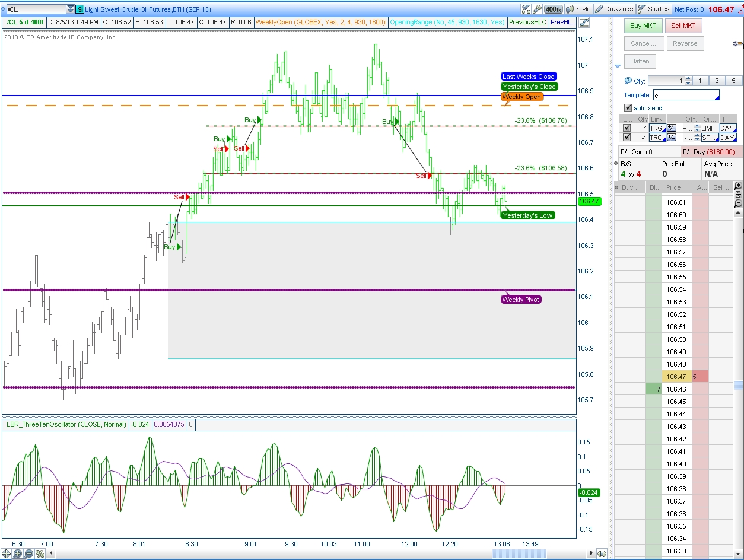Click the Price column header in ladder
The width and height of the screenshot is (744, 560).
[x=676, y=187]
